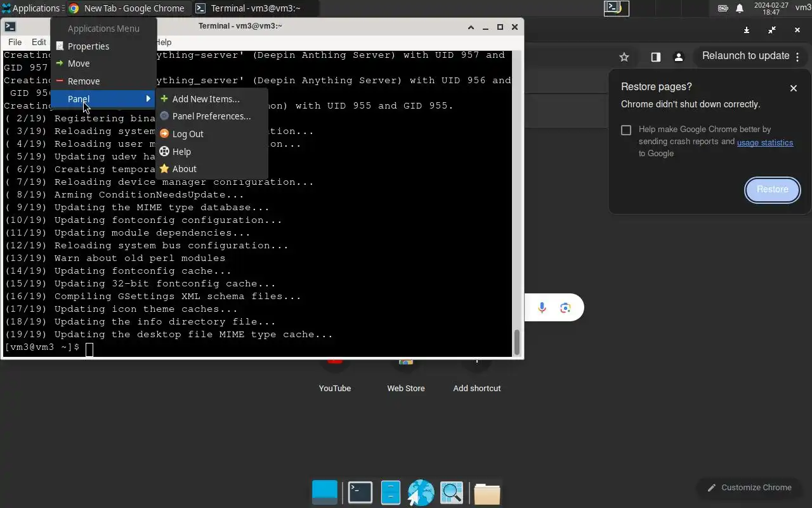This screenshot has height=508, width=812.
Task: Click the Terminal roll-up shade arrow button
Action: (x=471, y=27)
